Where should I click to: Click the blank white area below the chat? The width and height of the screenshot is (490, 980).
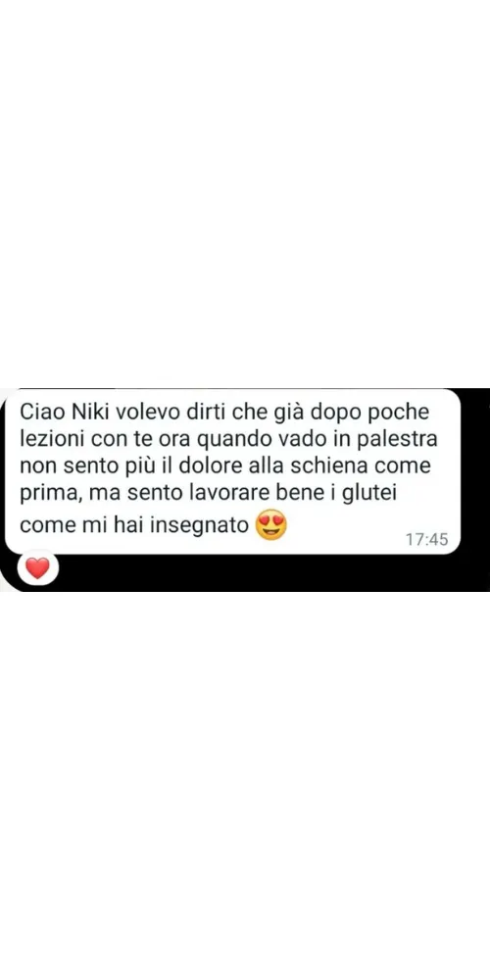tap(245, 786)
